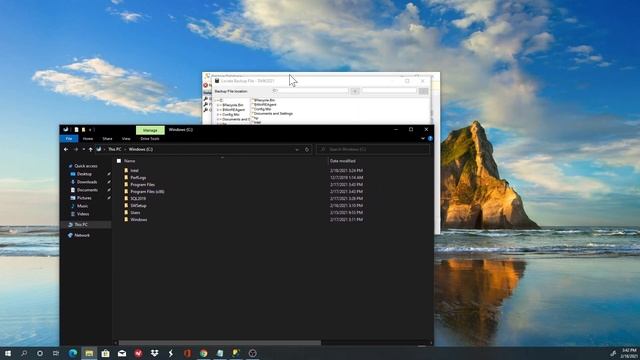Open Microsoft Store from taskbar
Screen dimensions: 640x360
tap(105, 353)
